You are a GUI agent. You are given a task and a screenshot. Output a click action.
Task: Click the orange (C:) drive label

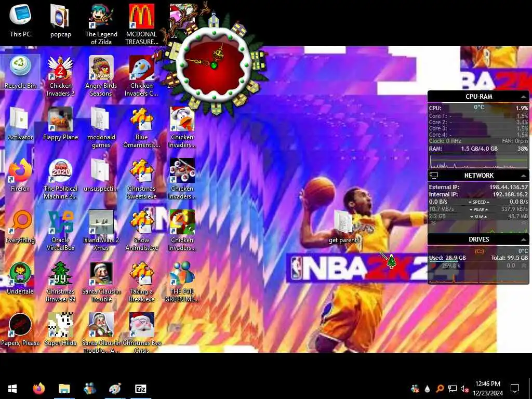tap(479, 251)
